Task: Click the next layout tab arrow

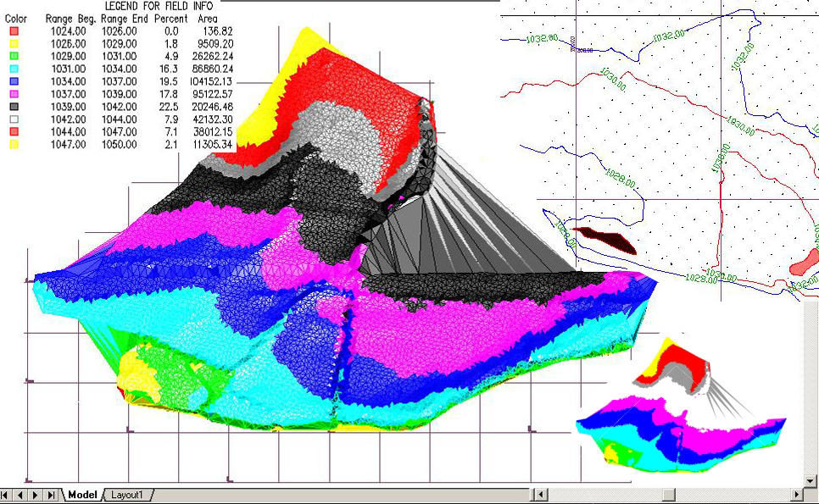Action: pyautogui.click(x=36, y=495)
